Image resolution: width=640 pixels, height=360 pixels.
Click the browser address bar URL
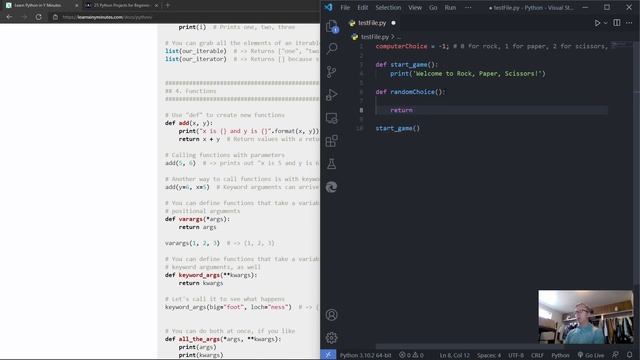107,17
